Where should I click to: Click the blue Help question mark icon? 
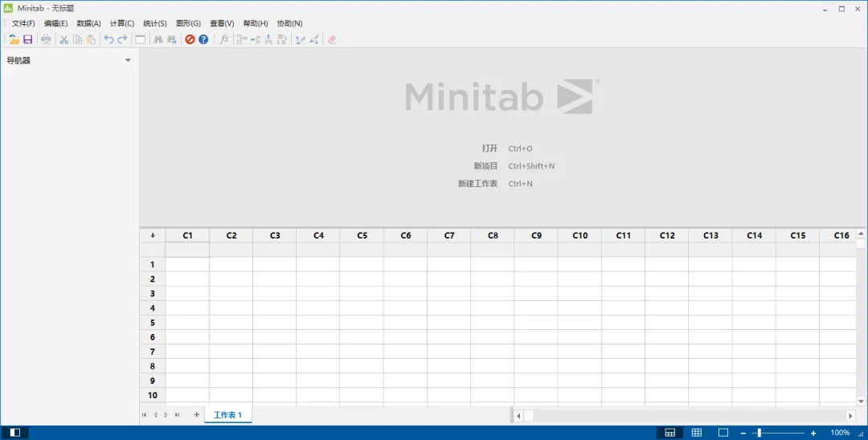pos(203,39)
